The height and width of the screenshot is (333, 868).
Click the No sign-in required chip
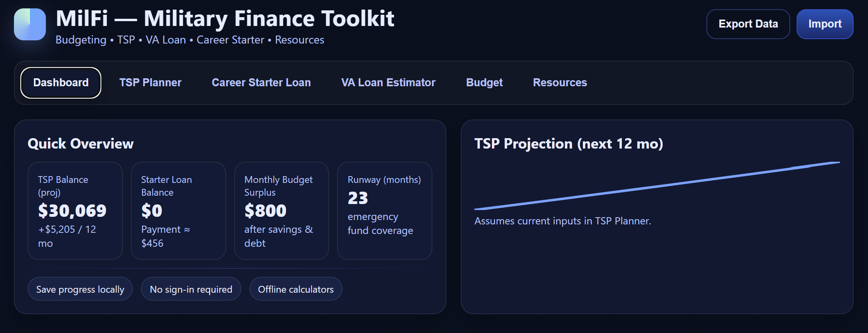pyautogui.click(x=191, y=289)
